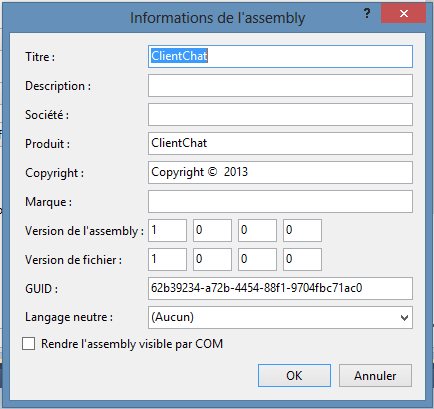Cancel with the Annuler button
Screen dimensions: 434x409
[375, 376]
